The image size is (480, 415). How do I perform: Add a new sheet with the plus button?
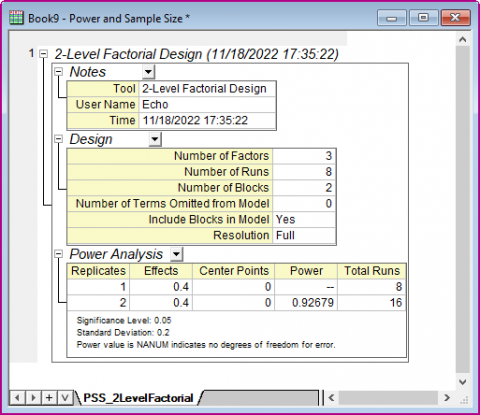point(49,398)
